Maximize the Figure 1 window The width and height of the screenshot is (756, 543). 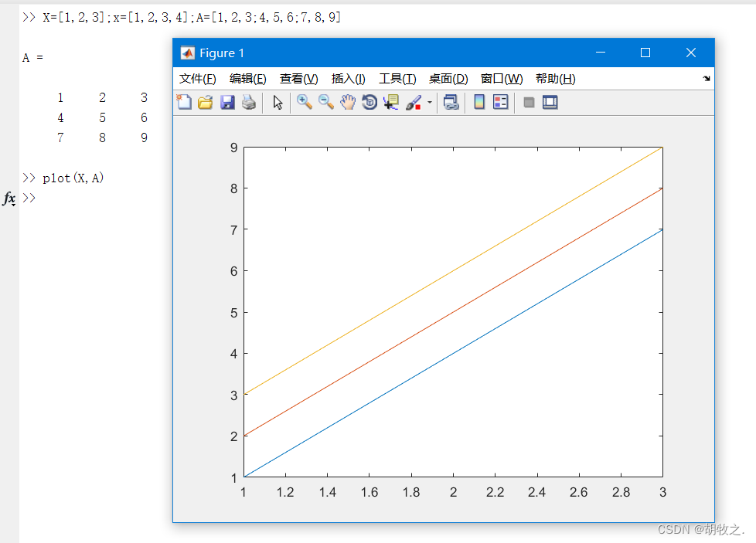pyautogui.click(x=645, y=53)
